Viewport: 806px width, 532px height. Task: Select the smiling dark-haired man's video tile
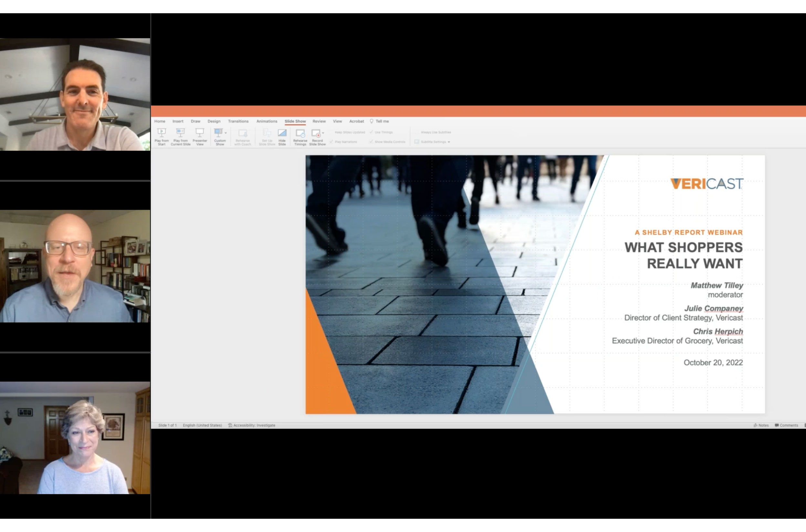click(75, 94)
